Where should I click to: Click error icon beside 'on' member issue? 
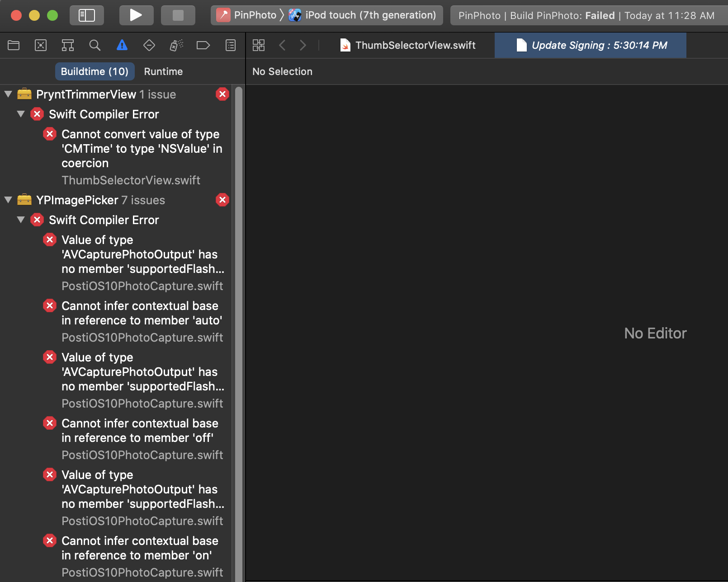click(x=50, y=541)
